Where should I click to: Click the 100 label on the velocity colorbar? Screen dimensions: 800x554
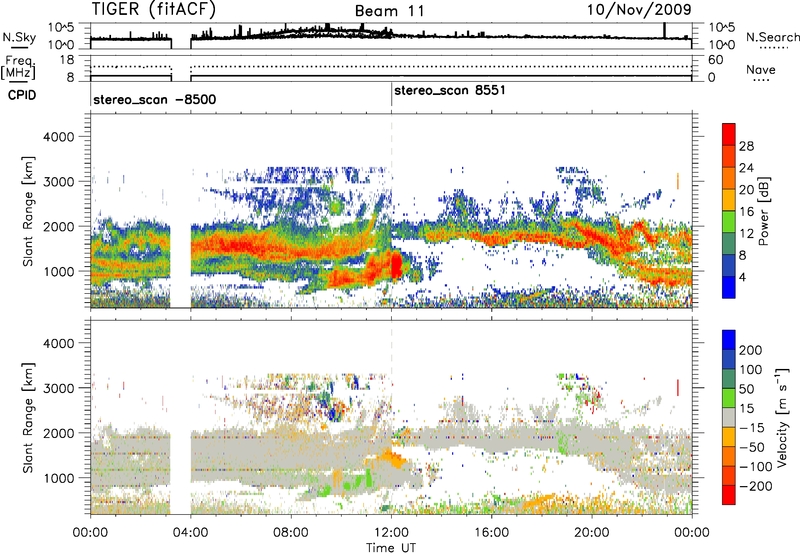click(x=751, y=369)
